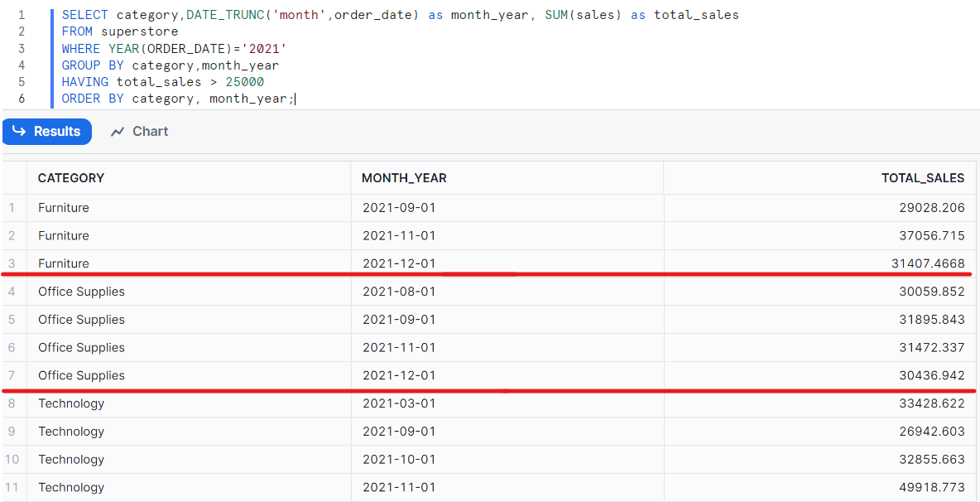
Task: Click the 2021-10-01 month cell
Action: (x=399, y=459)
